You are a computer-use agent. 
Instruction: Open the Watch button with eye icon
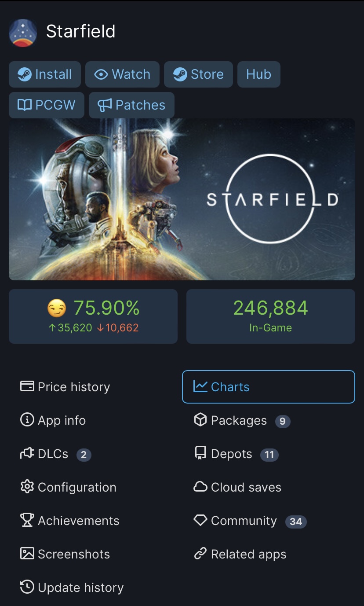pyautogui.click(x=122, y=74)
